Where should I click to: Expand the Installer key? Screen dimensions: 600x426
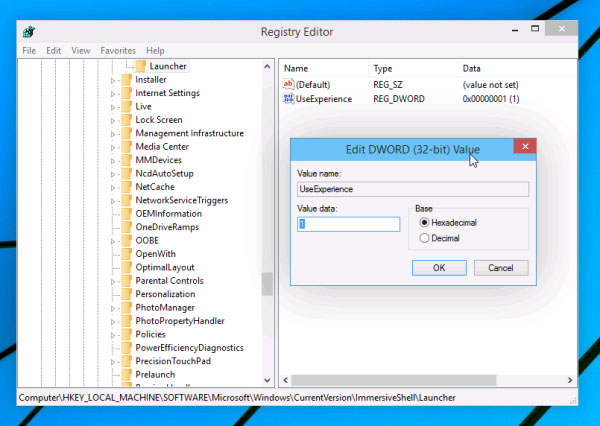[x=112, y=80]
